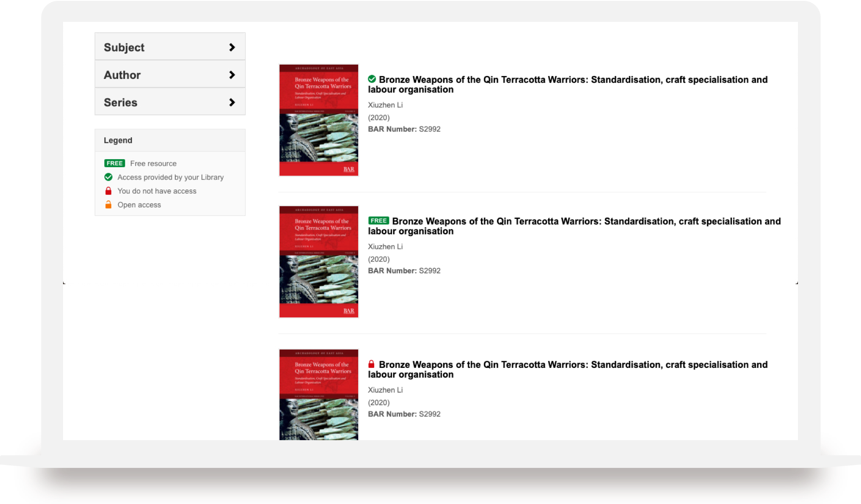This screenshot has height=504, width=861.
Task: Click the green checkmark icon in Legend
Action: [108, 177]
